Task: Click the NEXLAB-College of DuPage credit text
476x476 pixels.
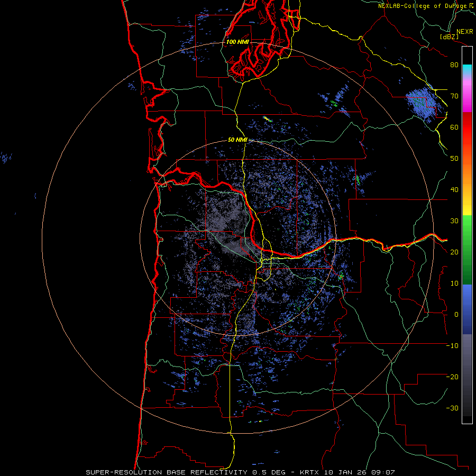Action: pos(423,6)
